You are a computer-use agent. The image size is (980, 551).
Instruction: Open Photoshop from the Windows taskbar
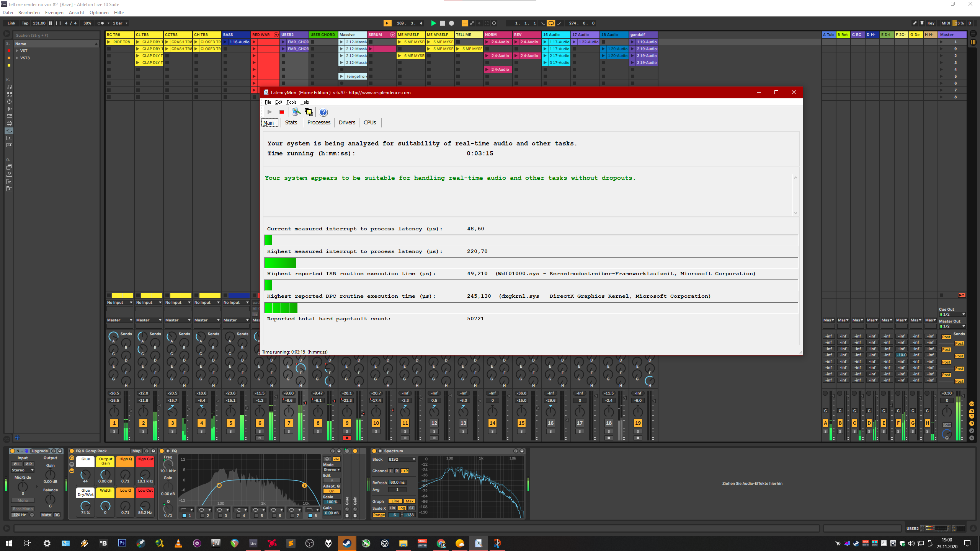122,543
